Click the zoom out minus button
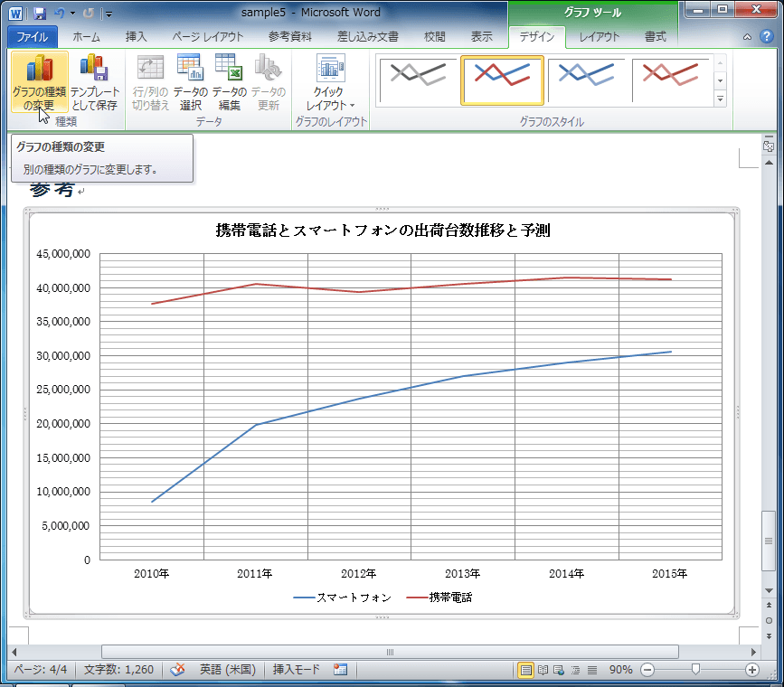Screen dimensions: 784x687 click(x=647, y=670)
